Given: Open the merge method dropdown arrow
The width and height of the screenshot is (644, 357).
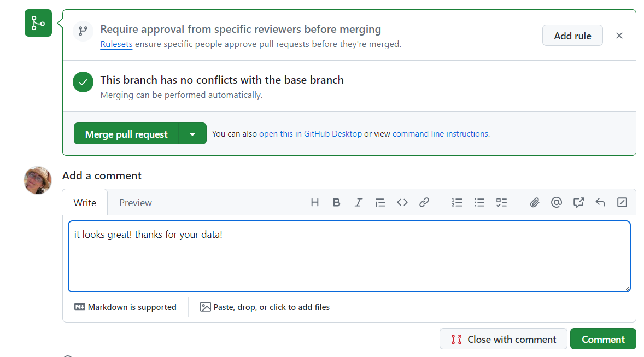Looking at the screenshot, I should pyautogui.click(x=192, y=134).
